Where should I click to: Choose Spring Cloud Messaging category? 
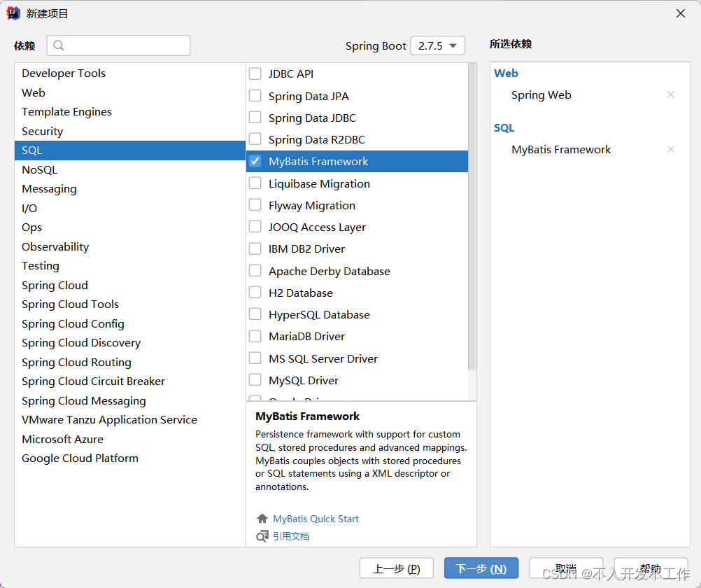pos(129,400)
